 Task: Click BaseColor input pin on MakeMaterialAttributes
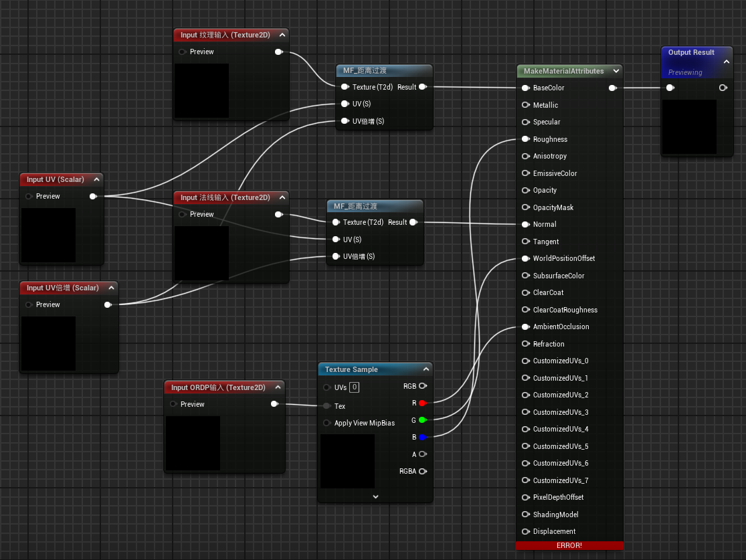pos(526,88)
